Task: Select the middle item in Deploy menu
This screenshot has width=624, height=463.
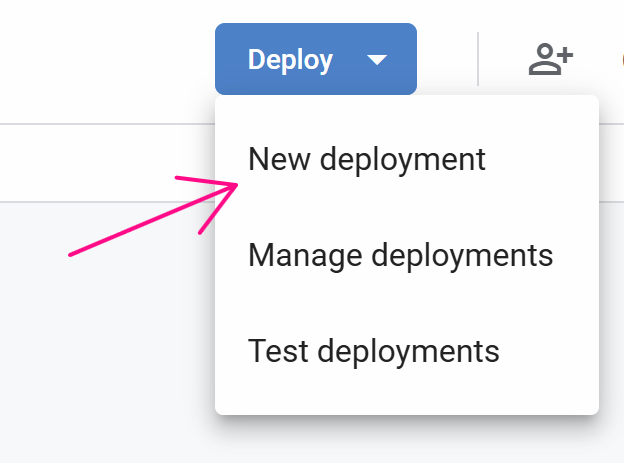Action: click(400, 255)
